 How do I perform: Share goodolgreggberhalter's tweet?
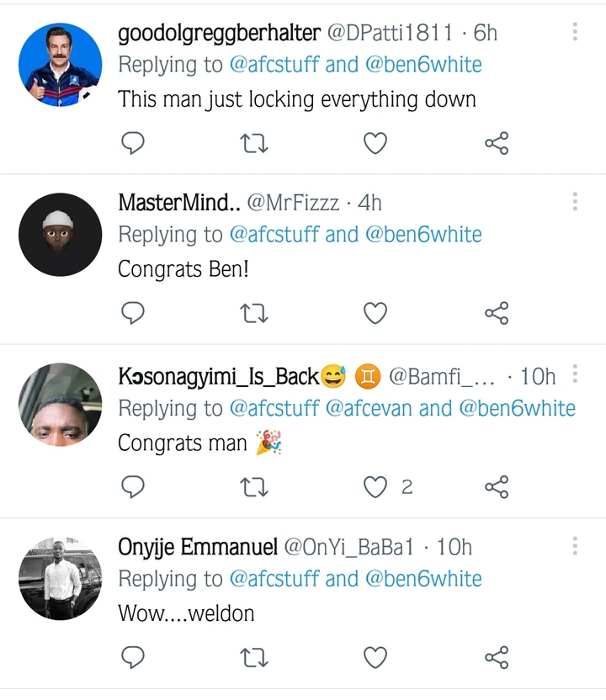click(x=497, y=144)
